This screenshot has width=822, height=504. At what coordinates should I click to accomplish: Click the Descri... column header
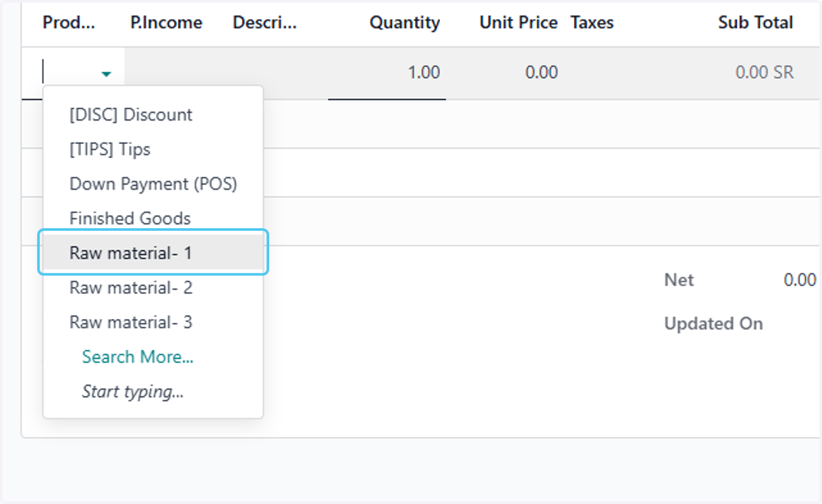coord(265,23)
